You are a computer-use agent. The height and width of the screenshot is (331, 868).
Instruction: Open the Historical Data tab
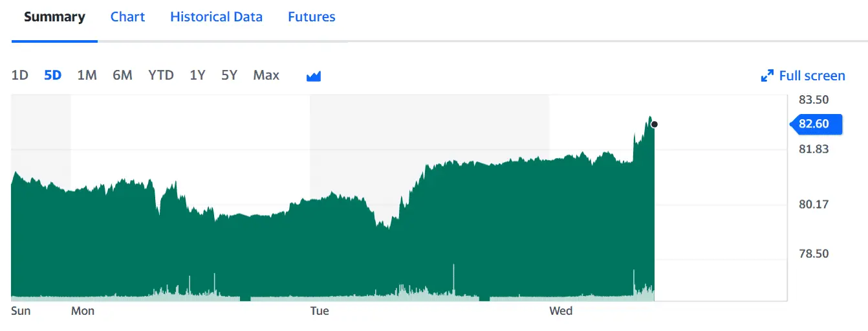216,17
